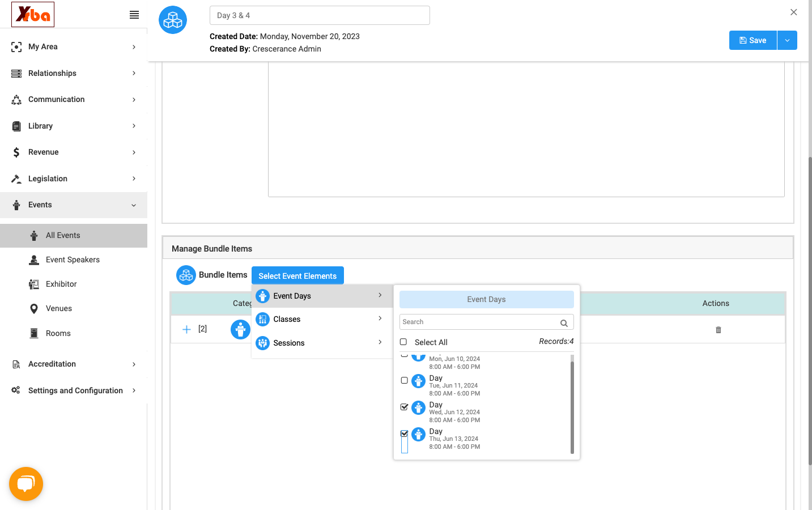
Task: Expand the Relationships chevron
Action: pyautogui.click(x=134, y=73)
